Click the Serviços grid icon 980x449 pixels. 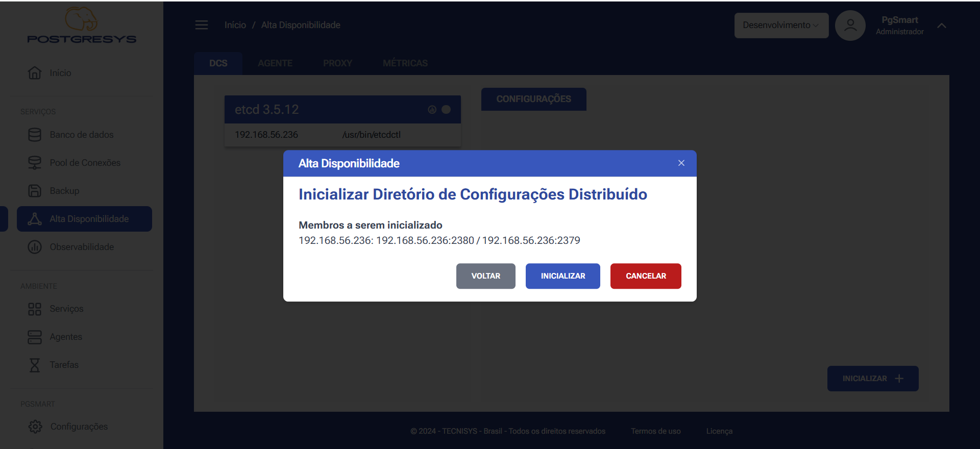tap(35, 309)
